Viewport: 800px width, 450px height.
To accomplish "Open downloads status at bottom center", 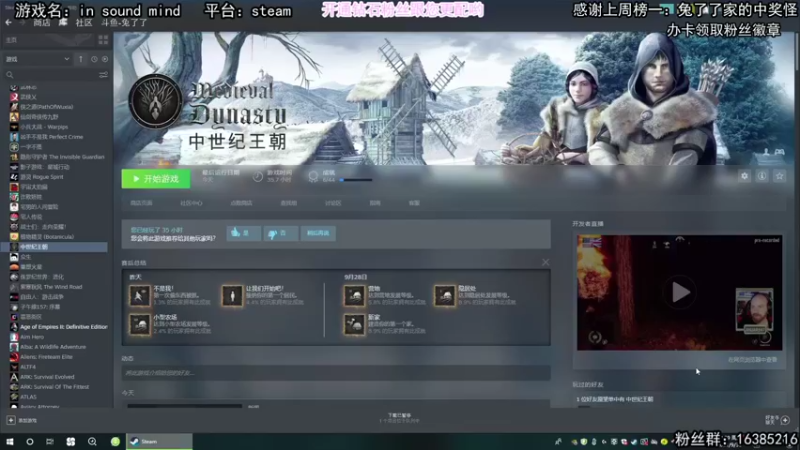I will 399,418.
